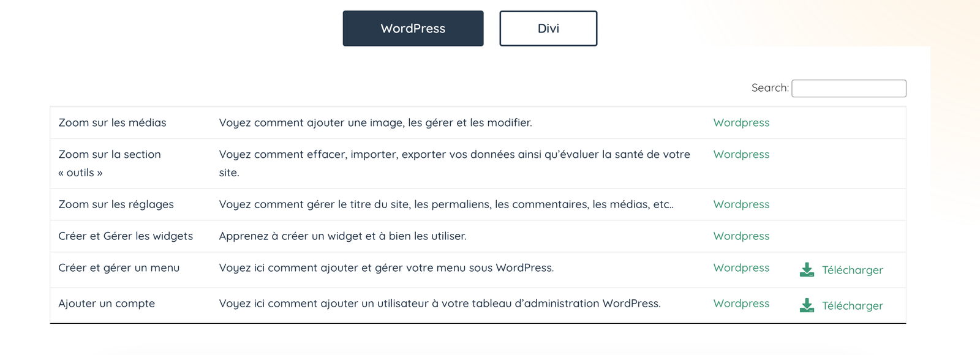Select 'Créer et Gérer les widgets' title cell
Screen dimensions: 980x355
tap(126, 236)
